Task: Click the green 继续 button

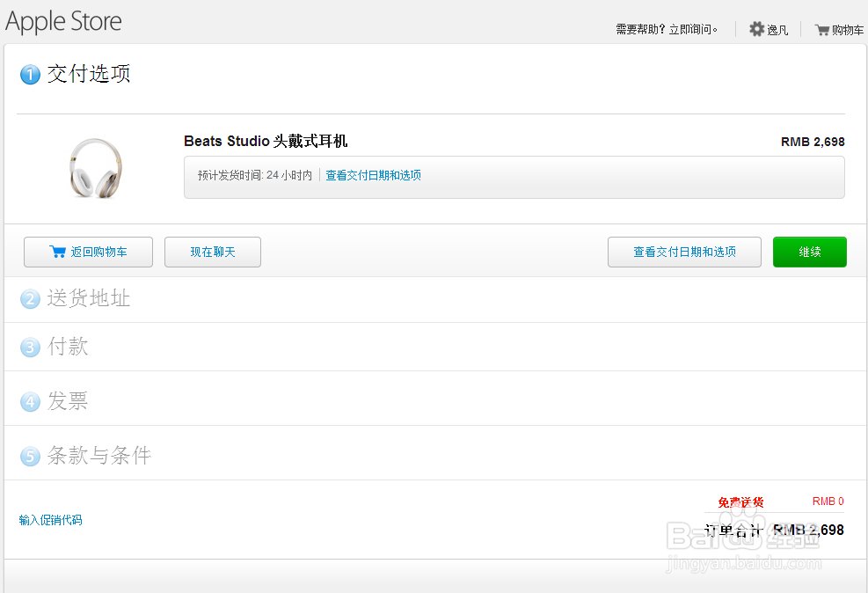Action: point(809,252)
